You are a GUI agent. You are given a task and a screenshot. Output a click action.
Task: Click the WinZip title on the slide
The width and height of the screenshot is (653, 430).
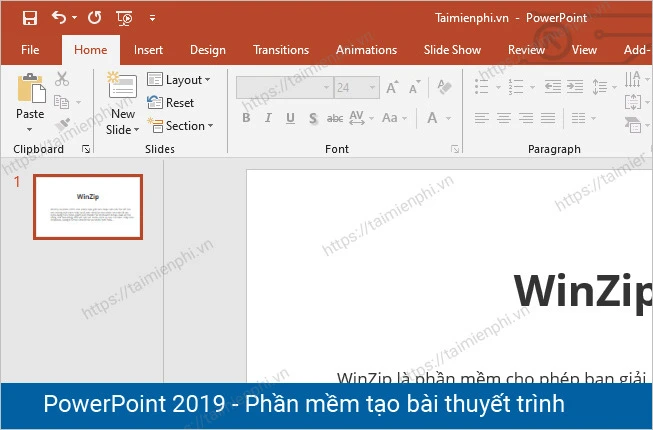point(583,291)
